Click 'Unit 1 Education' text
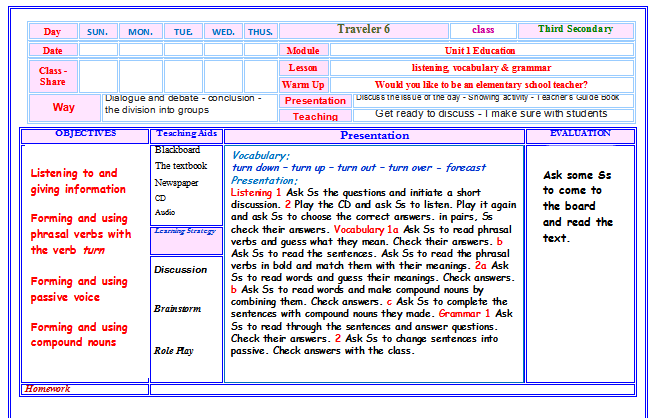The width and height of the screenshot is (660, 418). pyautogui.click(x=480, y=51)
